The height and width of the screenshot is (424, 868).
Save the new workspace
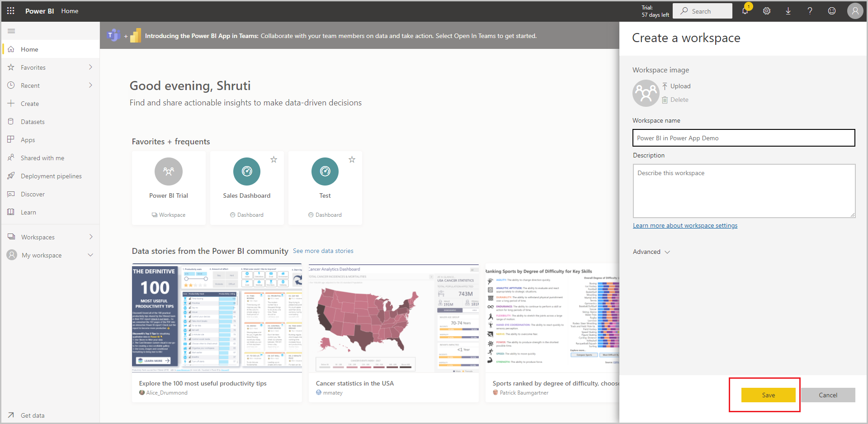pyautogui.click(x=768, y=395)
